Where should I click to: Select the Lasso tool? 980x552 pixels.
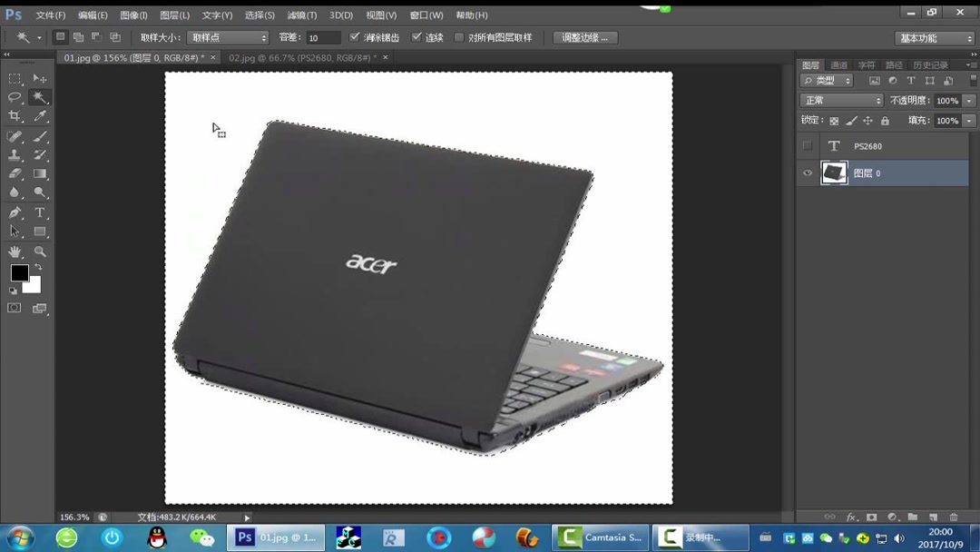[x=15, y=96]
